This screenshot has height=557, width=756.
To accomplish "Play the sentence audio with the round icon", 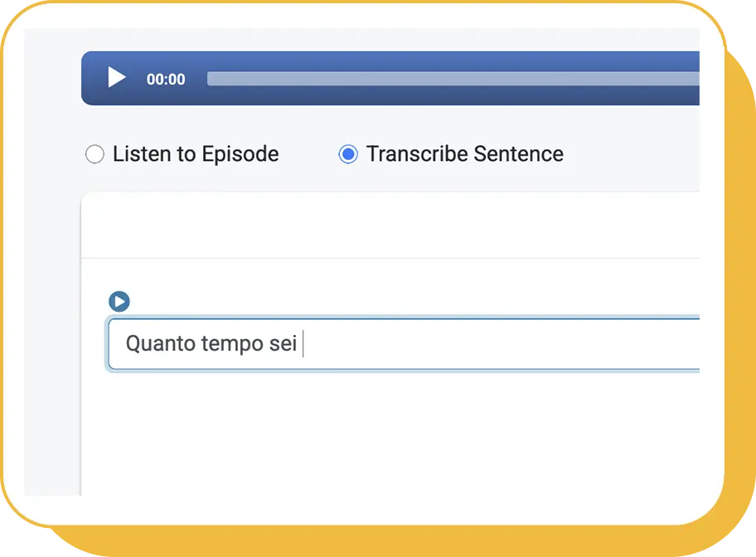I will coord(119,302).
